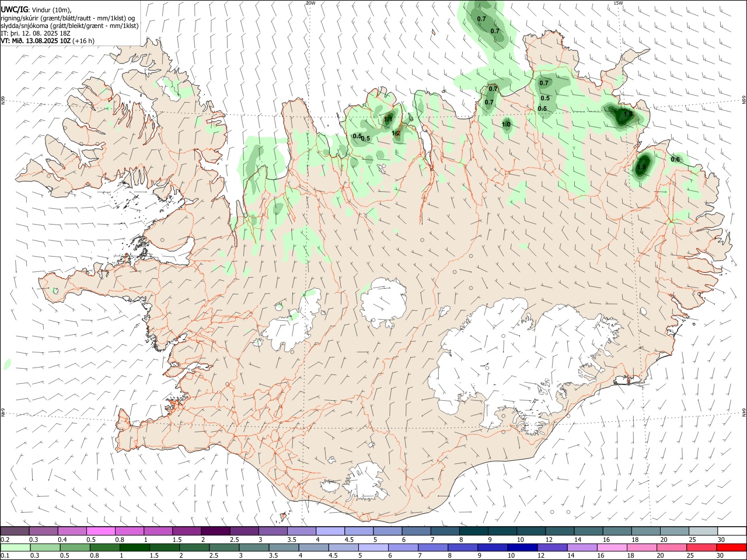This screenshot has height=560, width=747.
Task: Pick the rain legend swatch labeled 2.5
Action: tap(224, 547)
